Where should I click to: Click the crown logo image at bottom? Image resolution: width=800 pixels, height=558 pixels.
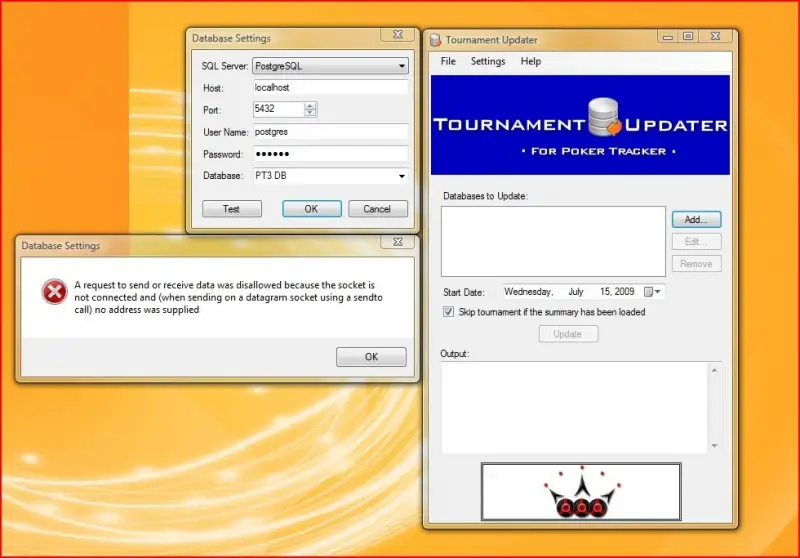coord(581,492)
